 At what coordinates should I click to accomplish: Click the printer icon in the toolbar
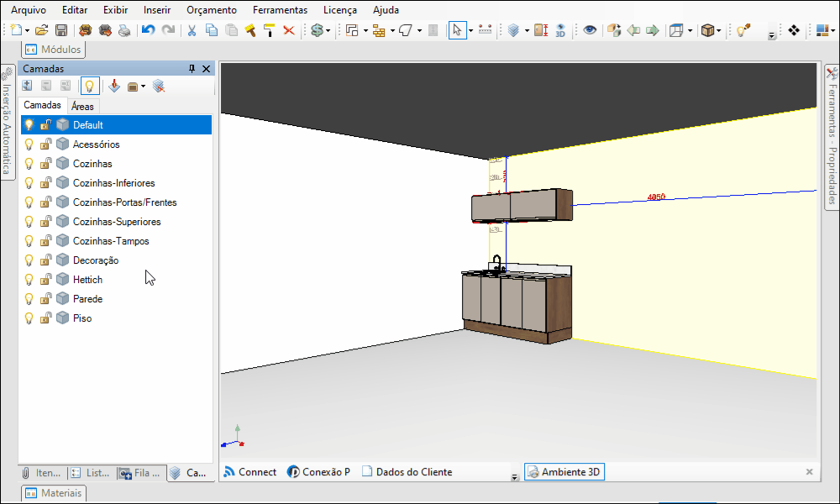(124, 30)
